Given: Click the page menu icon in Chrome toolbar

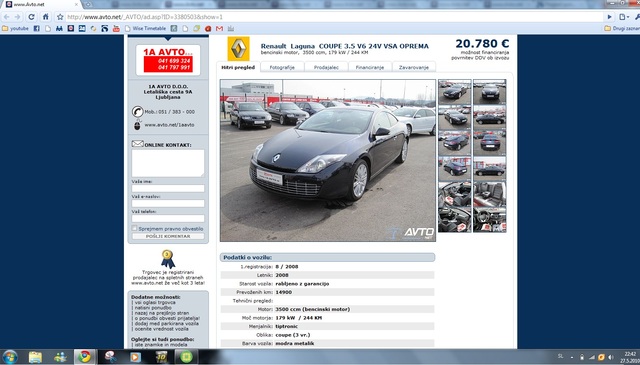Looking at the screenshot, I should [x=623, y=17].
